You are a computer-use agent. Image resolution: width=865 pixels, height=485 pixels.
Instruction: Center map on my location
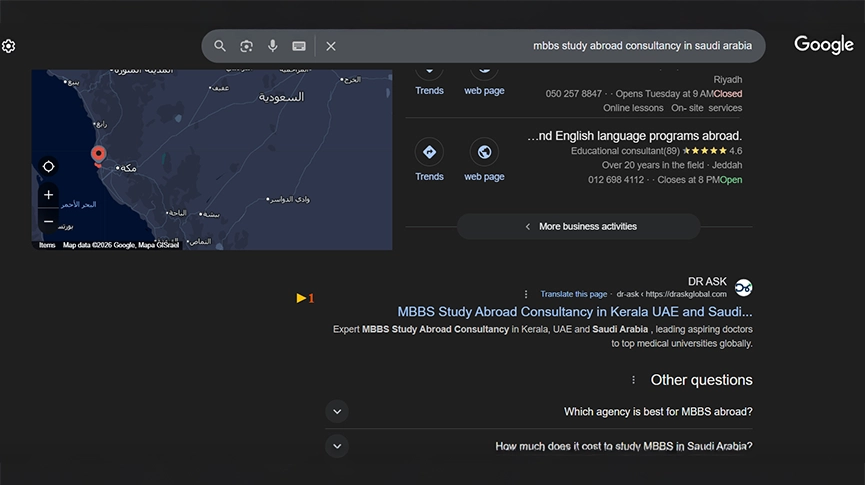pyautogui.click(x=48, y=166)
